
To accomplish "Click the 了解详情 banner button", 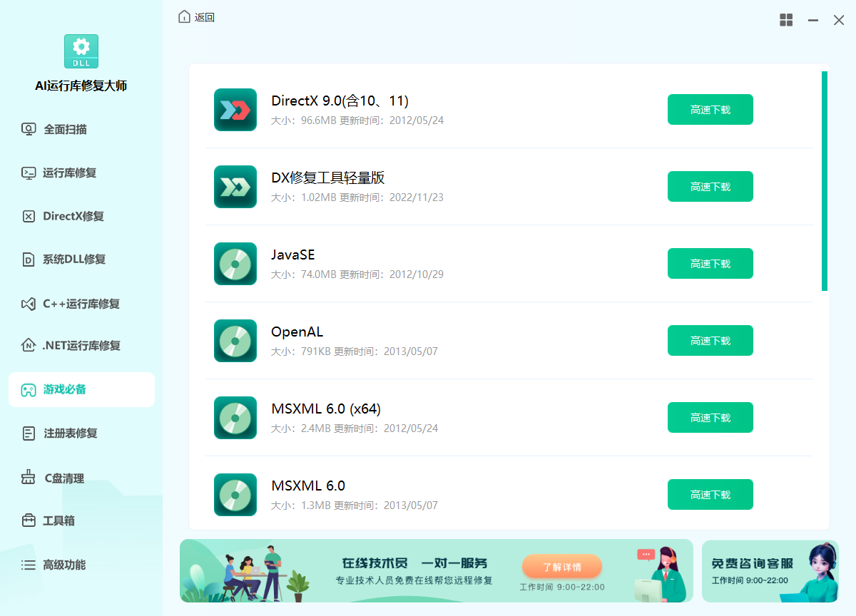I will [561, 567].
